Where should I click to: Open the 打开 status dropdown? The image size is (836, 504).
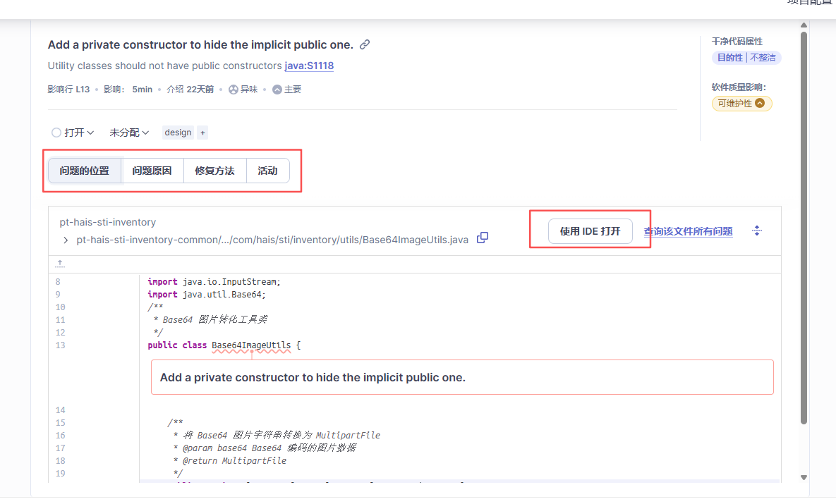[73, 133]
